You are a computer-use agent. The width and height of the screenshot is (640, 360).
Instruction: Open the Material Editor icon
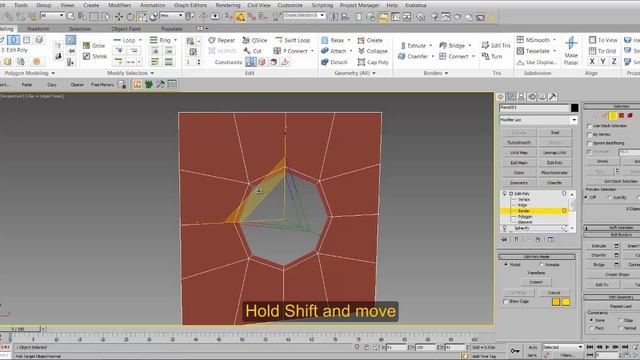pyautogui.click(x=420, y=17)
